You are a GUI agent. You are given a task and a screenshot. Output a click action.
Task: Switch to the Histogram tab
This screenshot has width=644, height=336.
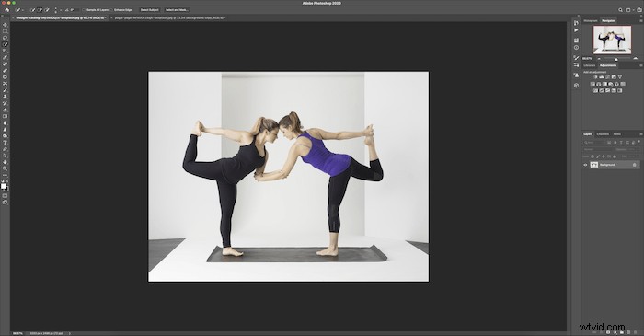tap(591, 20)
